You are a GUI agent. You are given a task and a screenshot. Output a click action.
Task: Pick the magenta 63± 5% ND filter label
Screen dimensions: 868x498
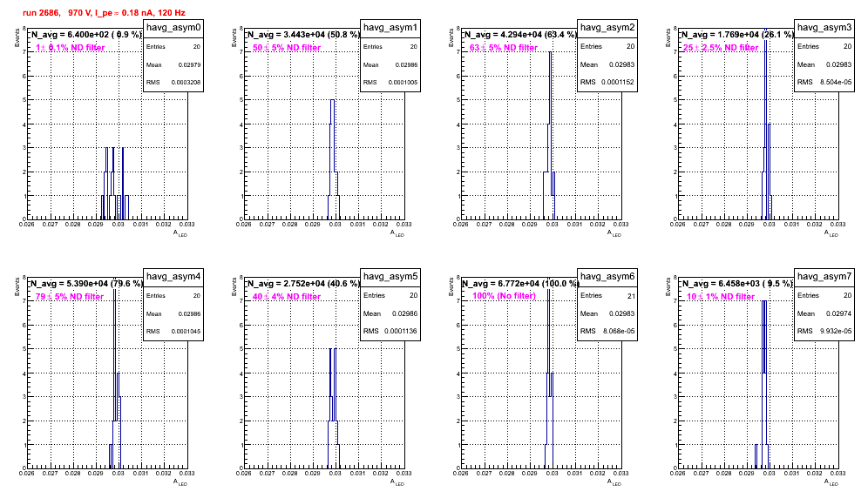[x=504, y=48]
